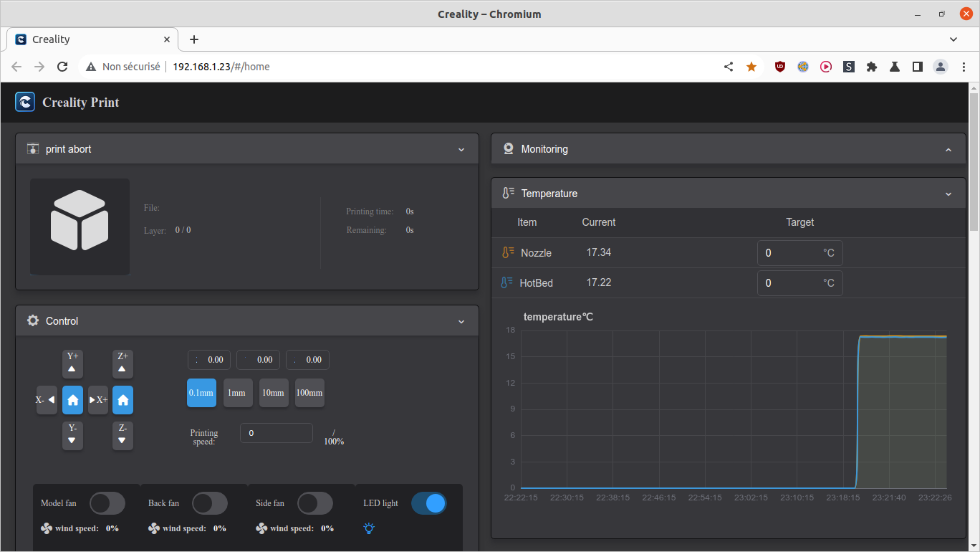Image resolution: width=980 pixels, height=552 pixels.
Task: Home the XY axes with the house icon
Action: (x=72, y=400)
